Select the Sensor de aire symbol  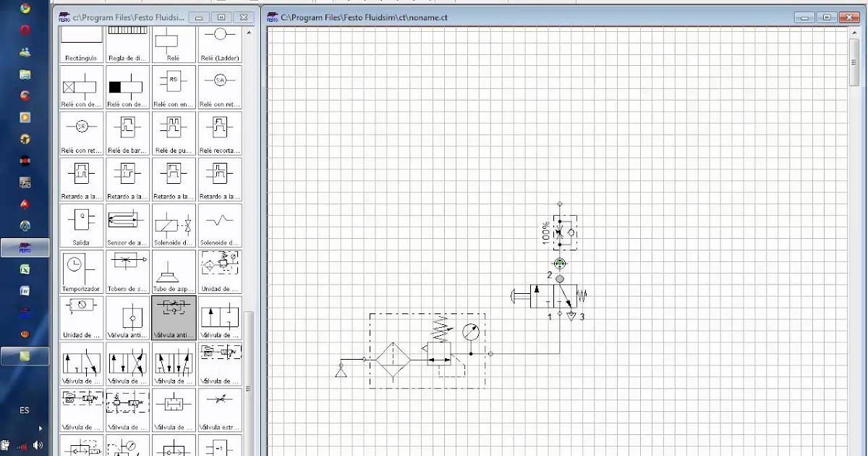(127, 223)
